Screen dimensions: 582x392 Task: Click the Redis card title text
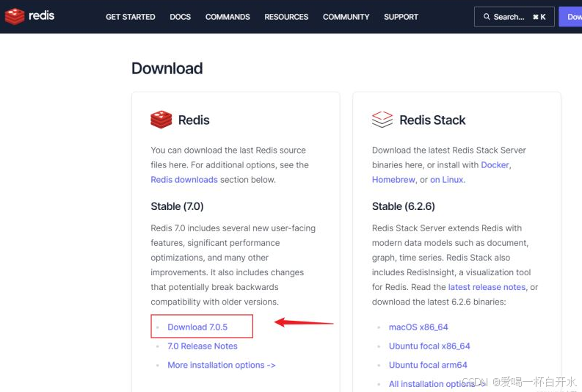[194, 120]
